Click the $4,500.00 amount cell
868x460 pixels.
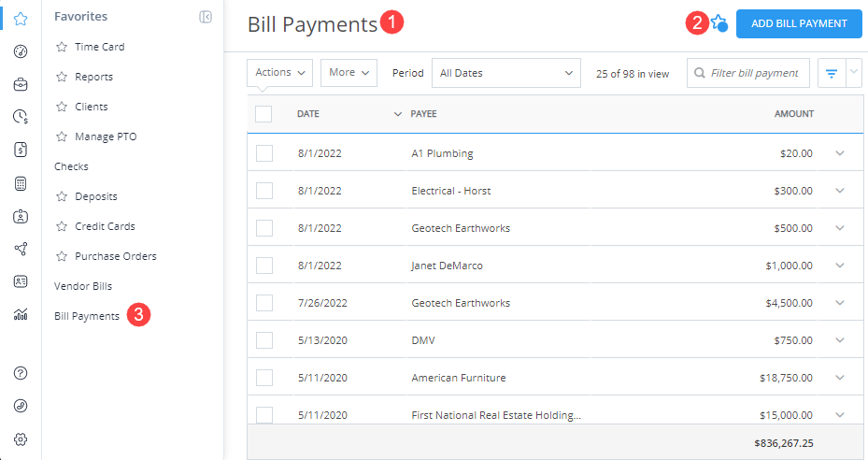click(789, 303)
